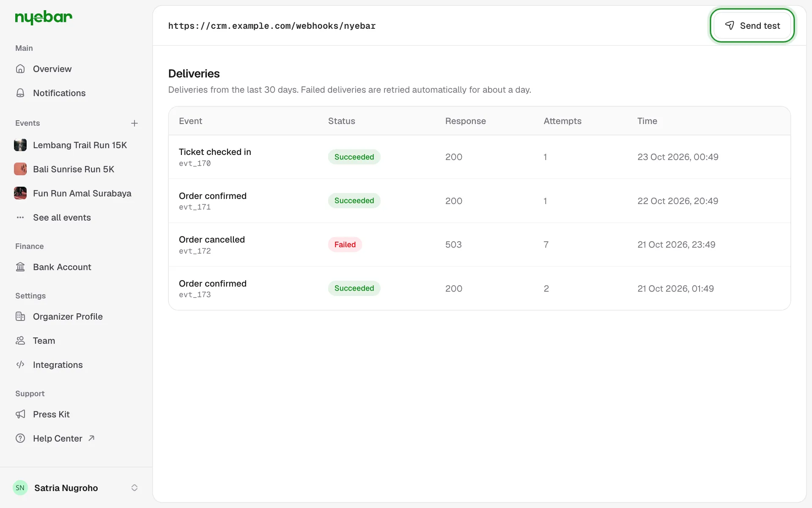Viewport: 812px width, 508px height.
Task: Click the Order cancelled event name
Action: point(212,240)
